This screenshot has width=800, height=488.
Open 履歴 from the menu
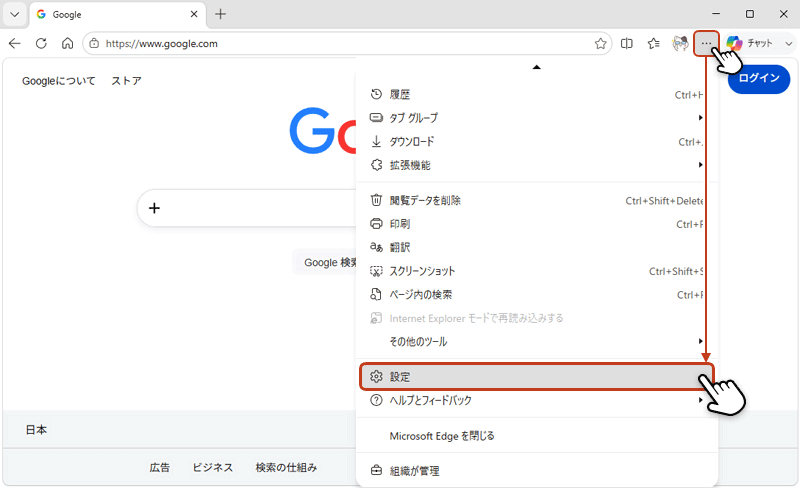point(537,94)
